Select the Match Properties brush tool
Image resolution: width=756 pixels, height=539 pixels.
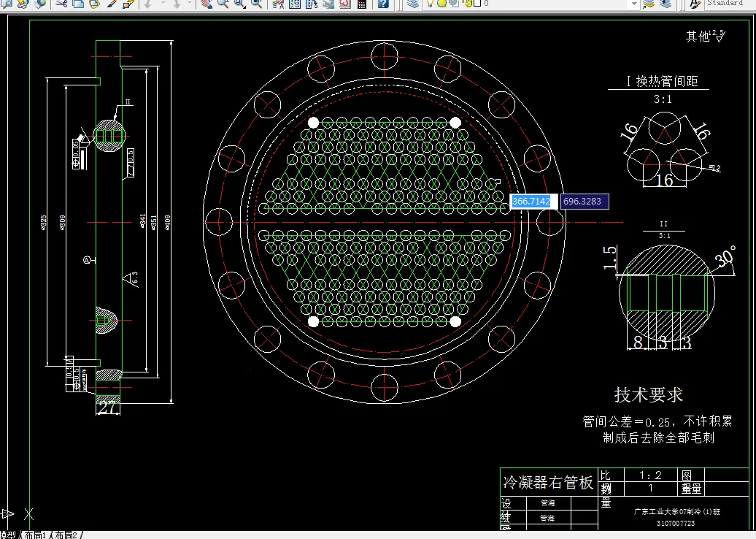tap(112, 4)
